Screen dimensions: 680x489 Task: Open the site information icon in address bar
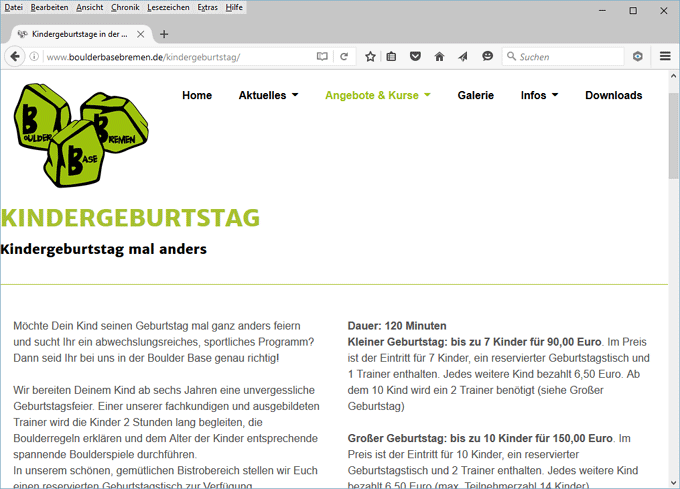[x=34, y=57]
